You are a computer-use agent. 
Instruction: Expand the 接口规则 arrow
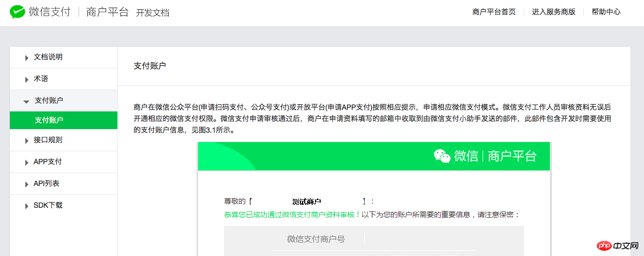coord(26,141)
